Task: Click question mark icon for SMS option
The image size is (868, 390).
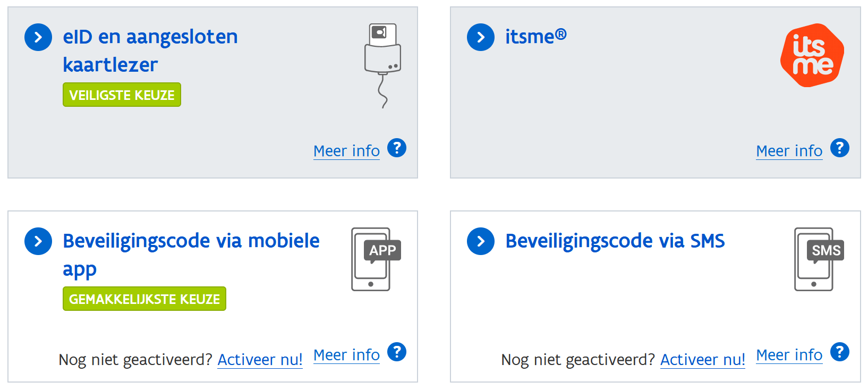Action: point(839,352)
